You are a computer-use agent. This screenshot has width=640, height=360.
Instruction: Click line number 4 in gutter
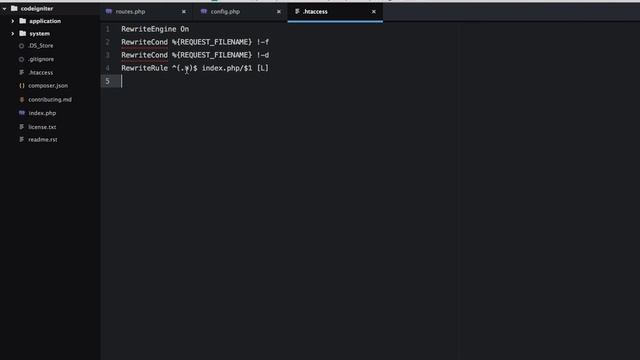(x=108, y=68)
